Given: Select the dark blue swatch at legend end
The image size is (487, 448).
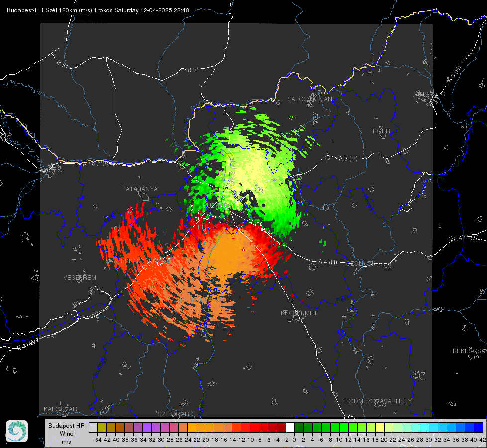Looking at the screenshot, I should [479, 427].
